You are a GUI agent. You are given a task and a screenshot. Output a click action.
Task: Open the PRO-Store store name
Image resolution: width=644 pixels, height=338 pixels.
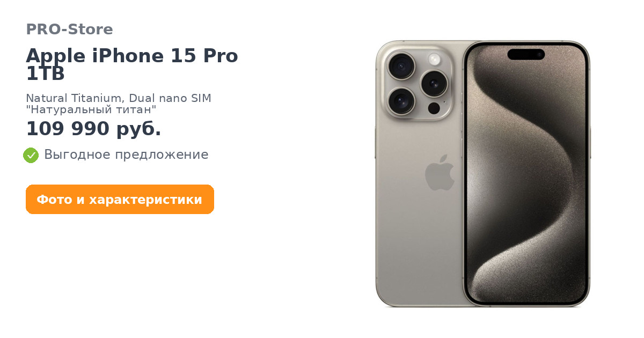69,30
